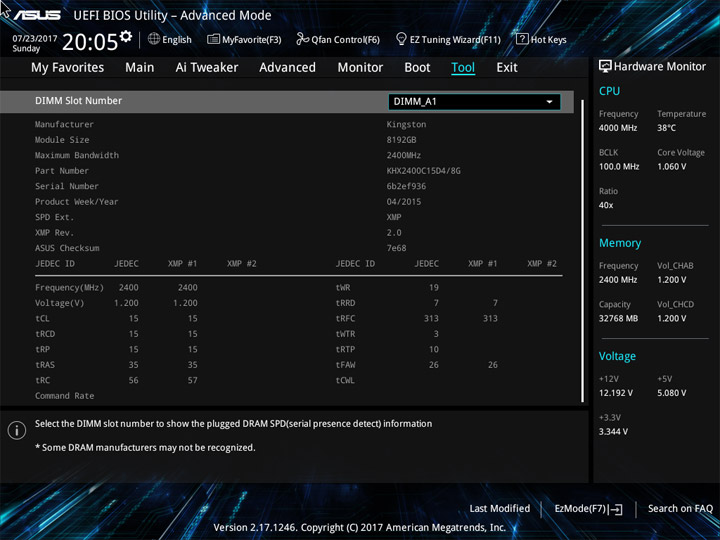
Task: Click the DIMM_A1 dropdown arrow
Action: [x=549, y=102]
